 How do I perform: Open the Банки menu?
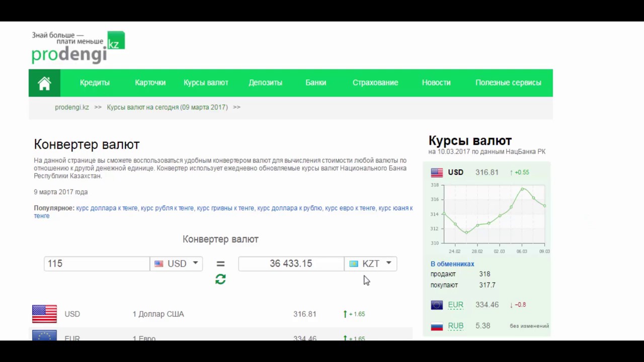pyautogui.click(x=315, y=82)
